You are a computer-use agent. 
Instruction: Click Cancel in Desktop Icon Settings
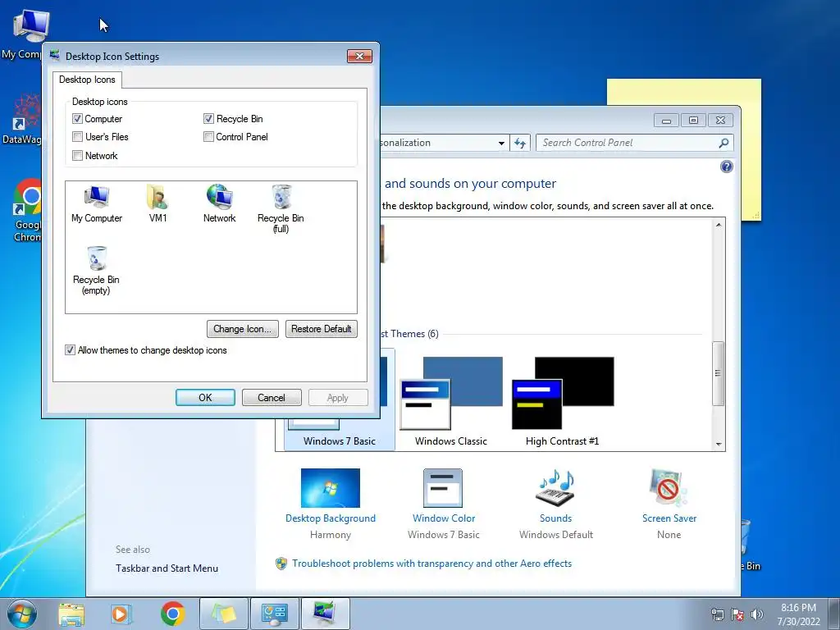[x=272, y=398]
